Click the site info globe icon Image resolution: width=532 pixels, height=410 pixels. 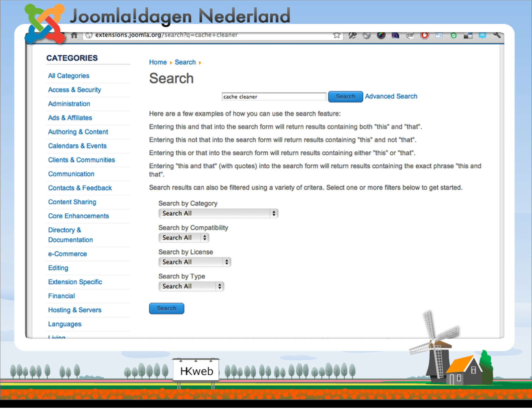pyautogui.click(x=89, y=35)
